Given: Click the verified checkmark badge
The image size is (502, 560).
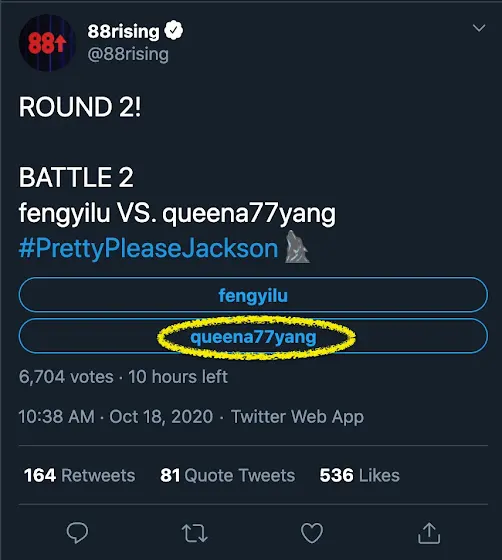Looking at the screenshot, I should pyautogui.click(x=174, y=30).
